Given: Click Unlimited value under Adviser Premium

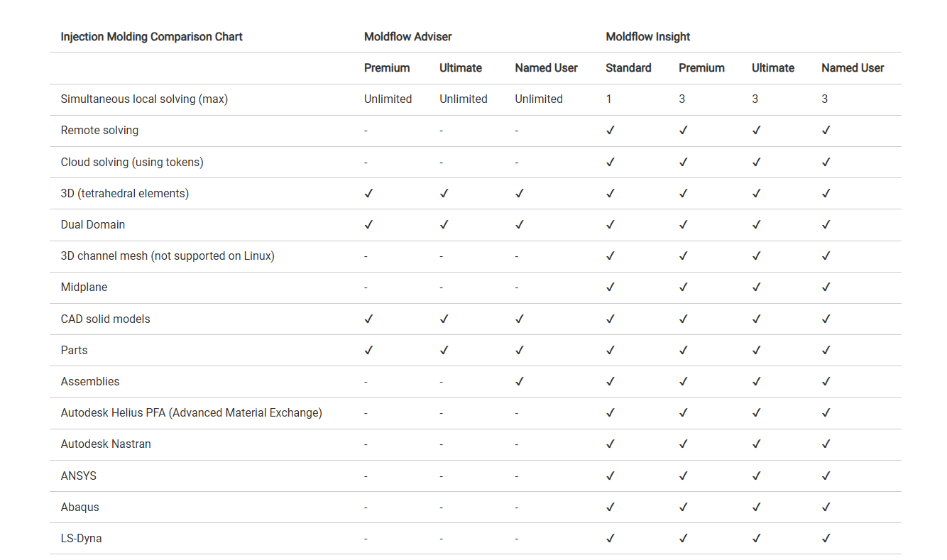Looking at the screenshot, I should click(388, 99).
